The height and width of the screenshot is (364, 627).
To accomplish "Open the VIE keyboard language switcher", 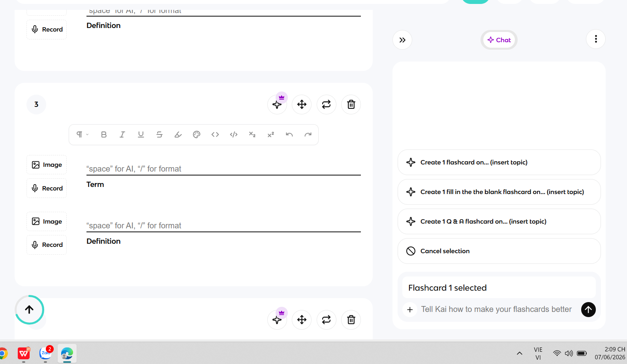I will [x=538, y=353].
